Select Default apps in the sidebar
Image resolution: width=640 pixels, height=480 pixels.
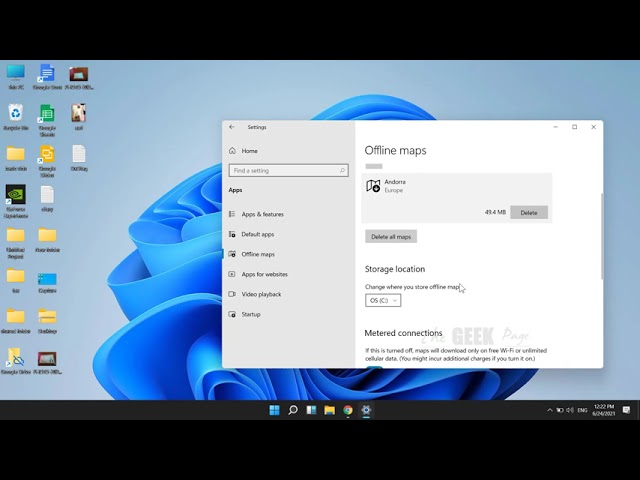click(258, 234)
